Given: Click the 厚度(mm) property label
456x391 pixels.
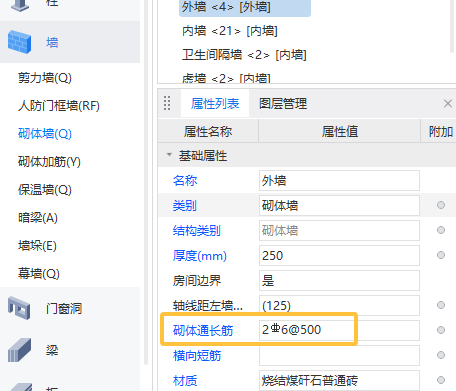Looking at the screenshot, I should [200, 256].
